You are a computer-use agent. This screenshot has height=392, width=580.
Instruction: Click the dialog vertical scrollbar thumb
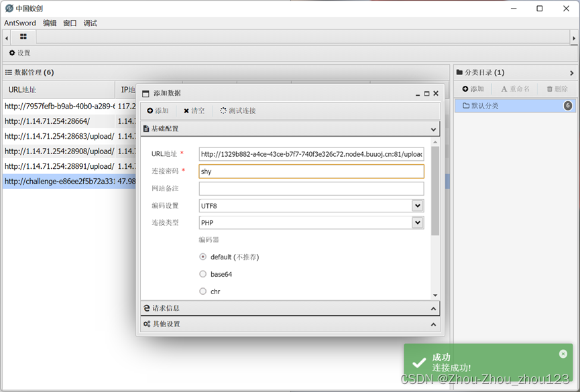(435, 191)
